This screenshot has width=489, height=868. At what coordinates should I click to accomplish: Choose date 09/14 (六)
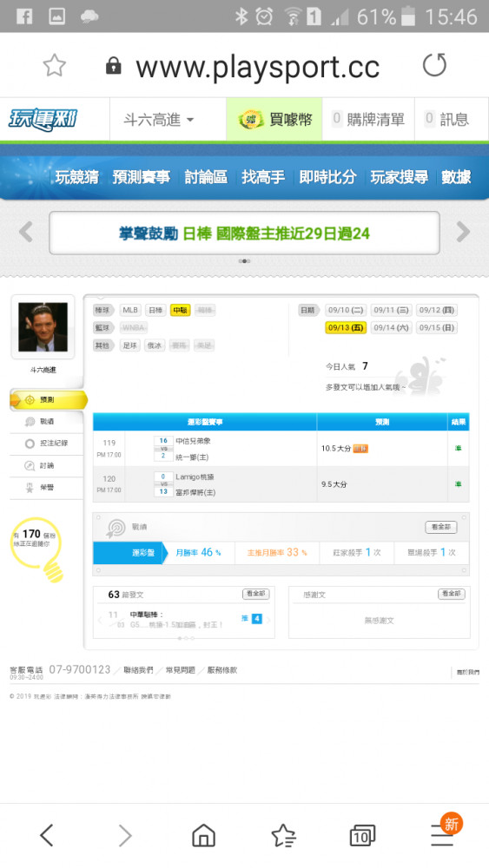tap(391, 328)
